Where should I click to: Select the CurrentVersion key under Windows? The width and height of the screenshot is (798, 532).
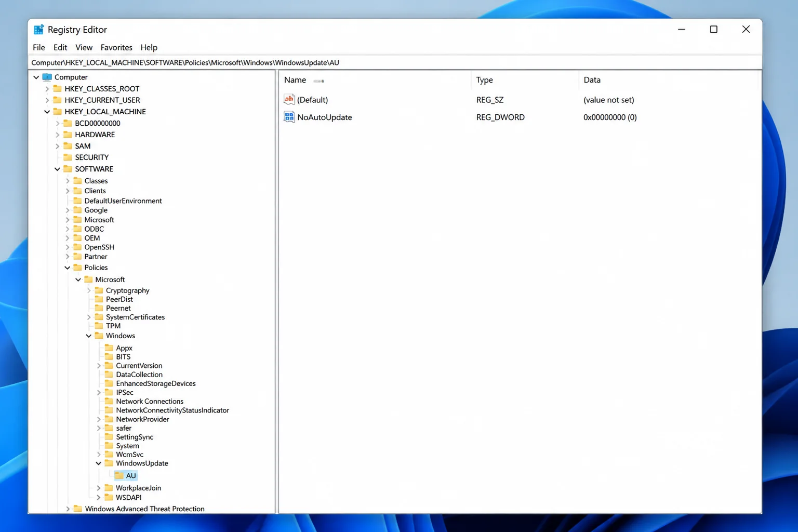pos(139,365)
